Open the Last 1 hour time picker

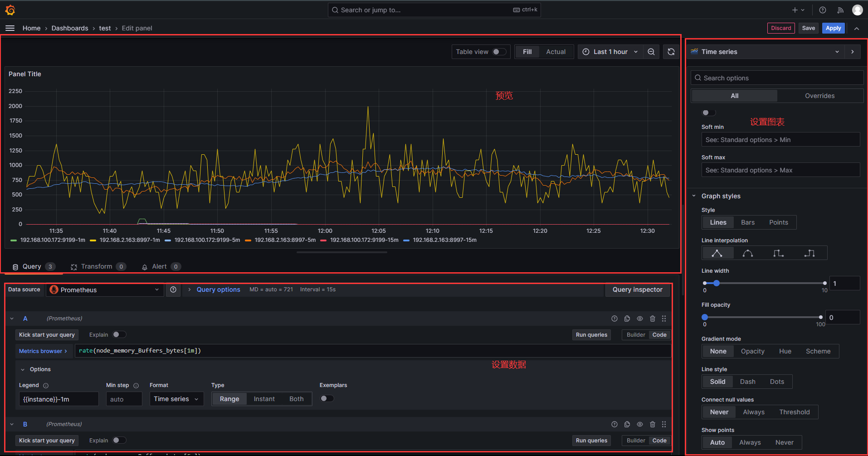coord(610,52)
